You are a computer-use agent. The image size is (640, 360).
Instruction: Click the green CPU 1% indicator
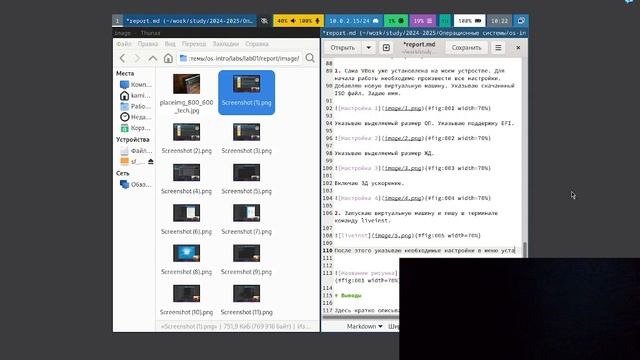[x=396, y=20]
